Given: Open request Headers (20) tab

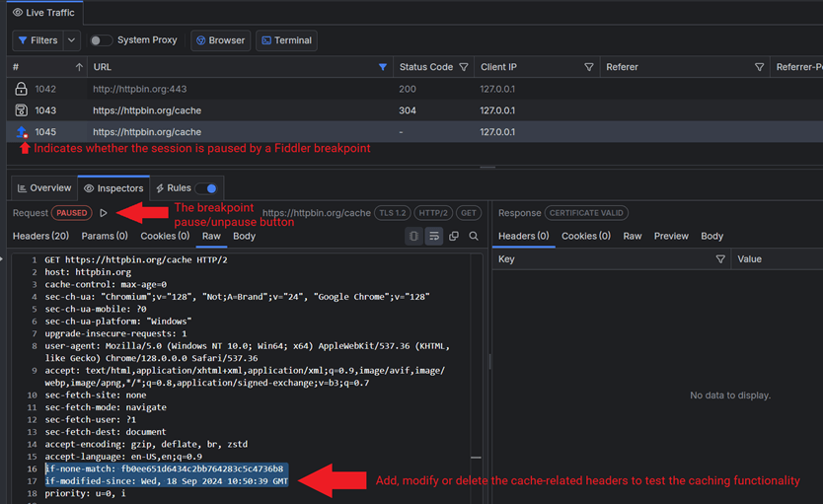Looking at the screenshot, I should click(x=40, y=236).
